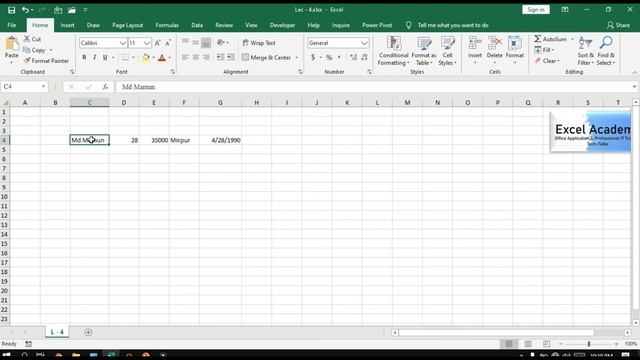Expand the Merge & Center dropdown arrow
640x360 pixels.
click(297, 58)
